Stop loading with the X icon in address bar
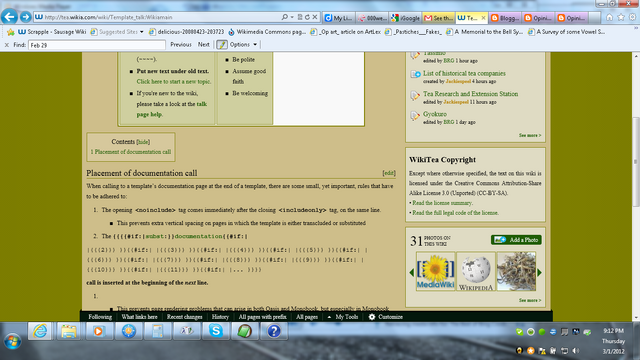Screen dimensions: 640x360 point(315,17)
